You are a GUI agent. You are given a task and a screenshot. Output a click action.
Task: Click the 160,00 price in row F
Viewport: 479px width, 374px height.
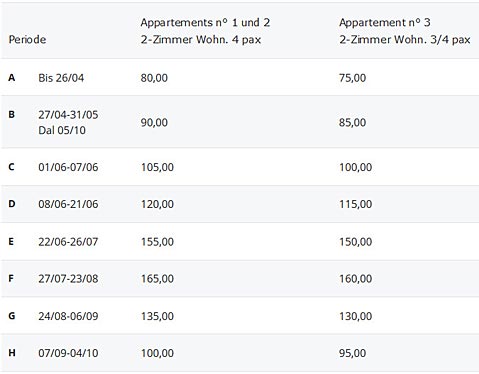[356, 279]
